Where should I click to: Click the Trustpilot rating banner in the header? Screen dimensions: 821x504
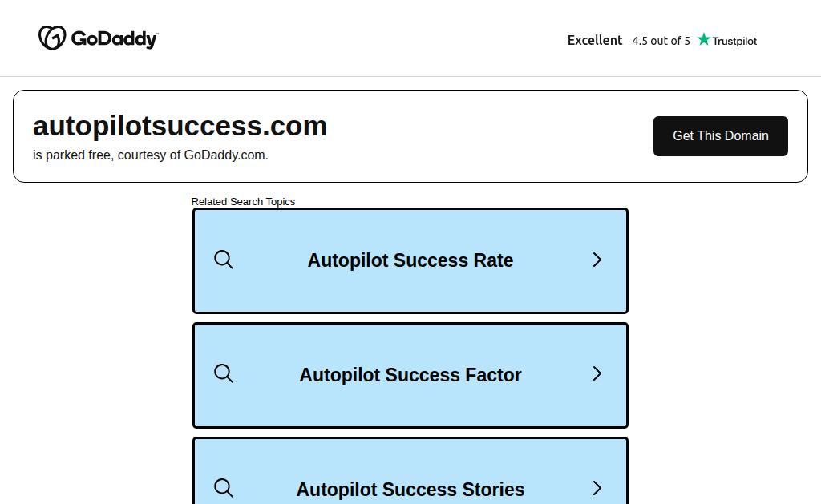pos(662,40)
